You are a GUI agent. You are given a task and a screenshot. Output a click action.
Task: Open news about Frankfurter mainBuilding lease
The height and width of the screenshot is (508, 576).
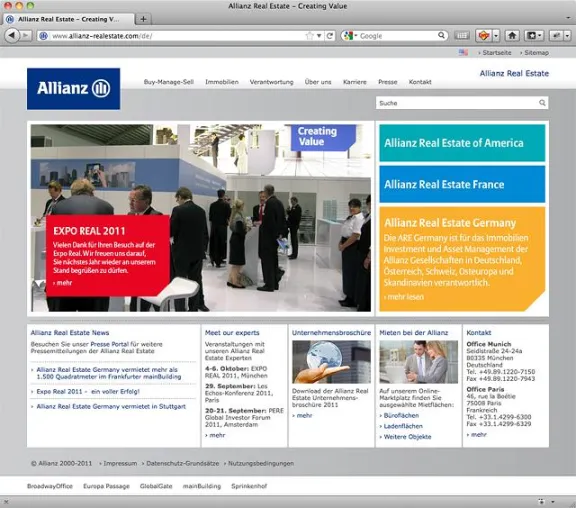[x=109, y=373]
